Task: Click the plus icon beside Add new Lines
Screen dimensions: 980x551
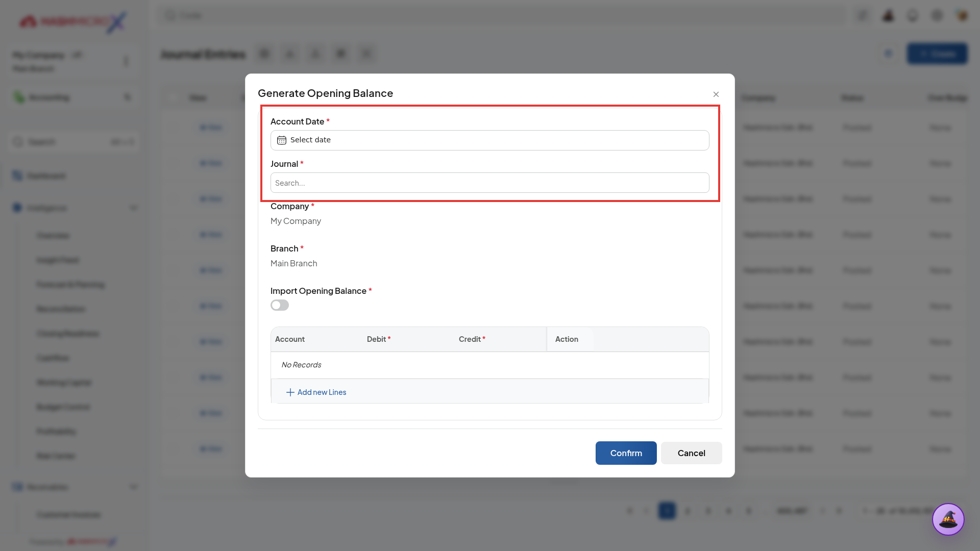Action: point(290,392)
